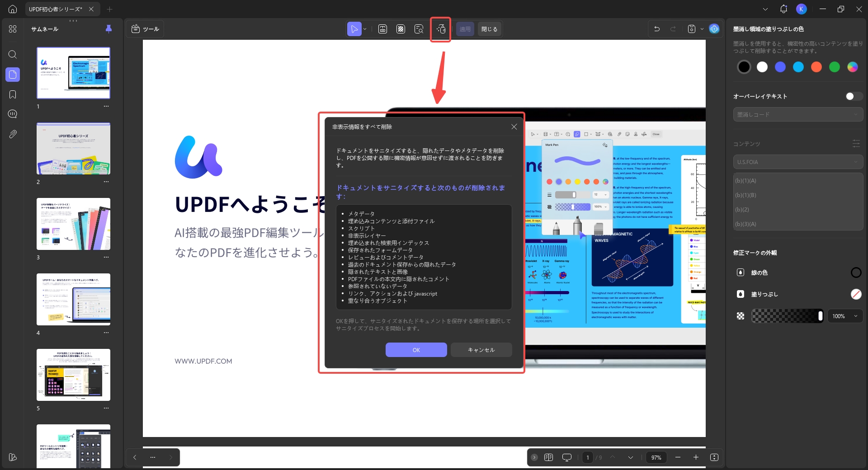Close the UPDF初心者シリーズ tab
Viewport: 868px width, 470px height.
(91, 9)
